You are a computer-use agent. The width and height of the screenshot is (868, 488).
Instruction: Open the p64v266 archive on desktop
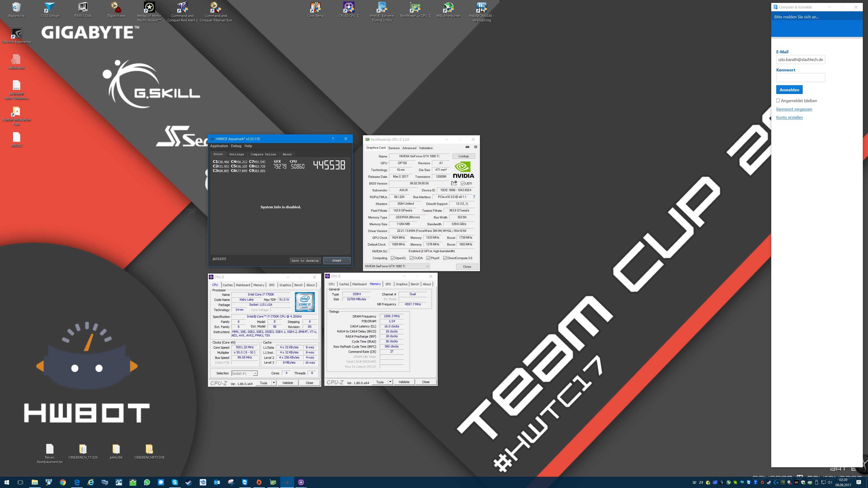point(116,451)
